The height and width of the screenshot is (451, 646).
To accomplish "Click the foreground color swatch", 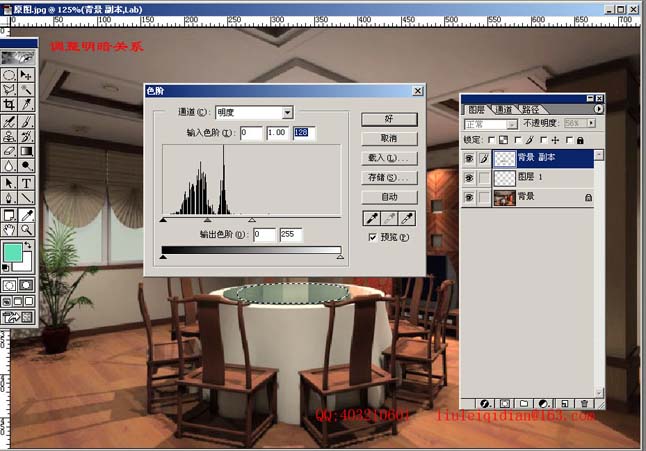I will [x=12, y=252].
